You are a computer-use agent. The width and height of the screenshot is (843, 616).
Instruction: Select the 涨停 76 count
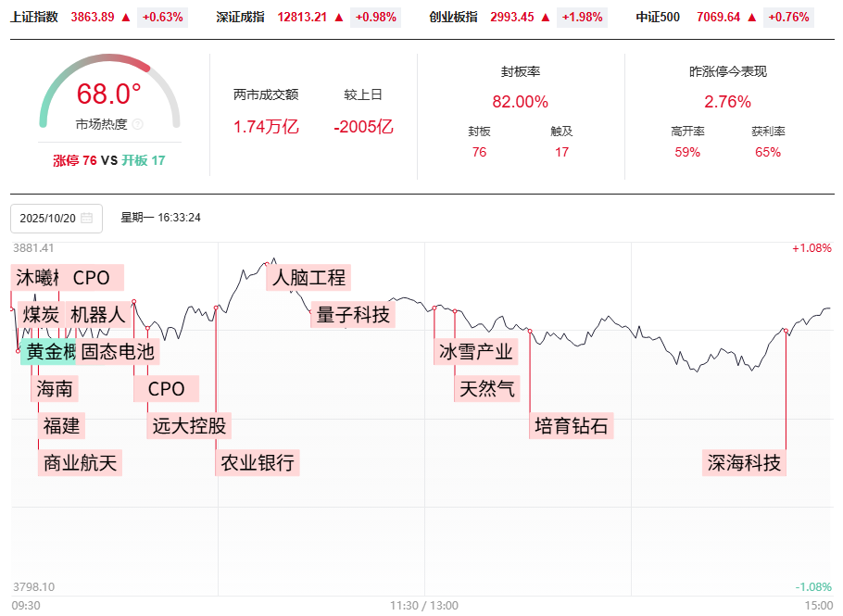(x=75, y=160)
